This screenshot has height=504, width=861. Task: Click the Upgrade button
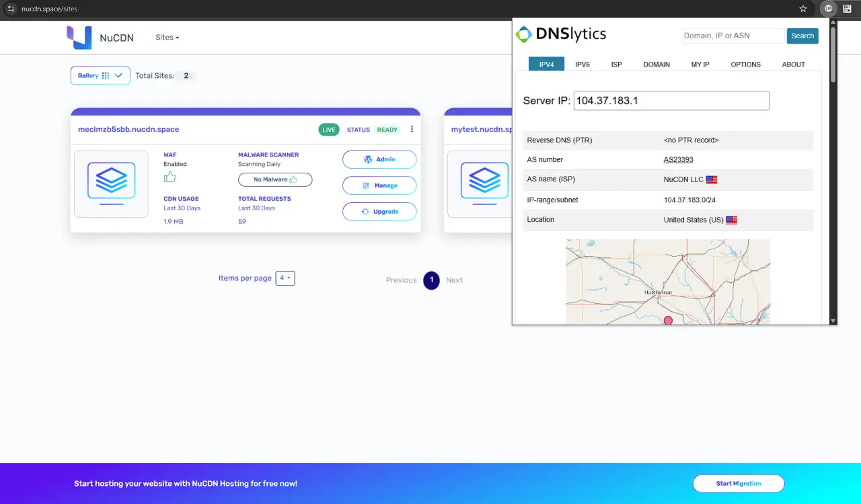pyautogui.click(x=379, y=212)
